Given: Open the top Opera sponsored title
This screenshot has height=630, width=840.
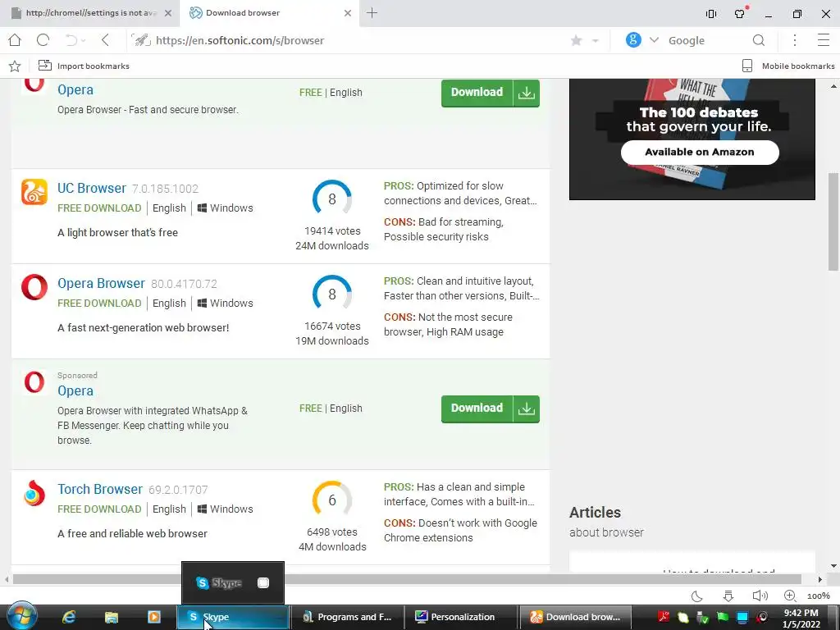Looking at the screenshot, I should 75,89.
